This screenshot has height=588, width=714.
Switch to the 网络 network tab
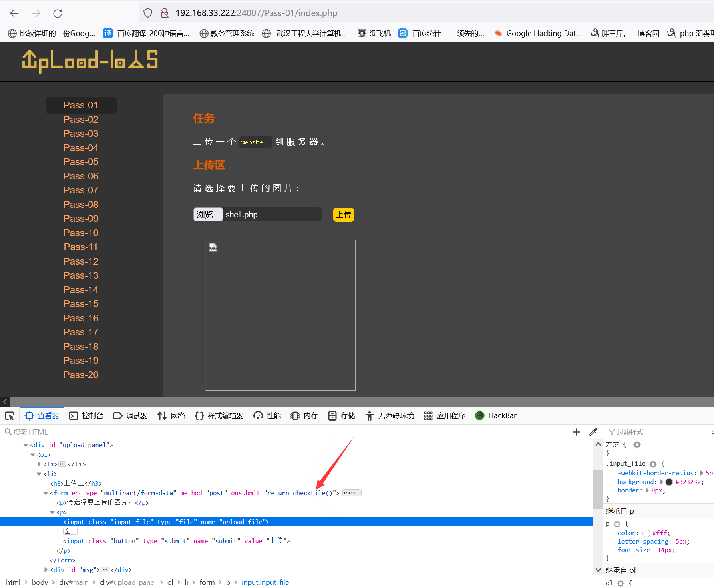[171, 416]
